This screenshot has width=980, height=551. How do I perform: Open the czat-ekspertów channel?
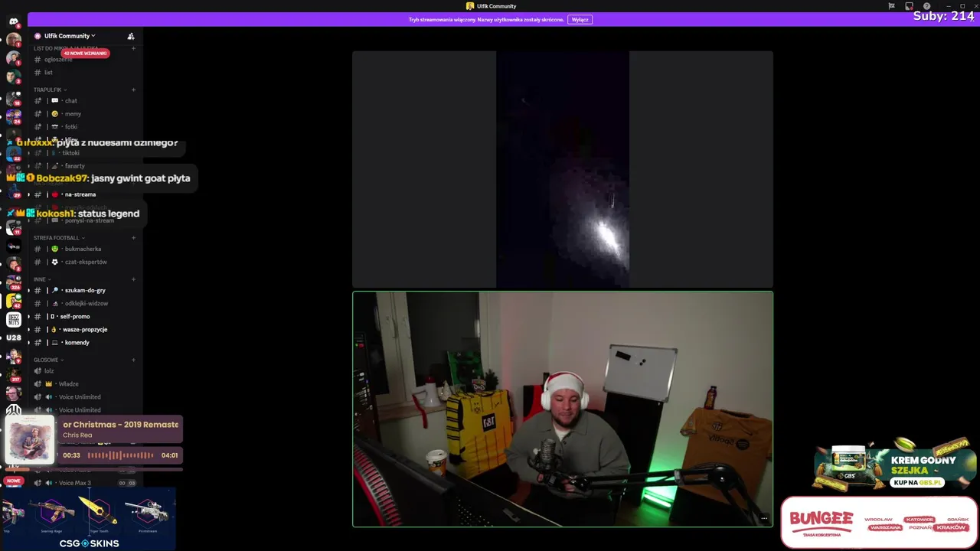[x=84, y=262]
